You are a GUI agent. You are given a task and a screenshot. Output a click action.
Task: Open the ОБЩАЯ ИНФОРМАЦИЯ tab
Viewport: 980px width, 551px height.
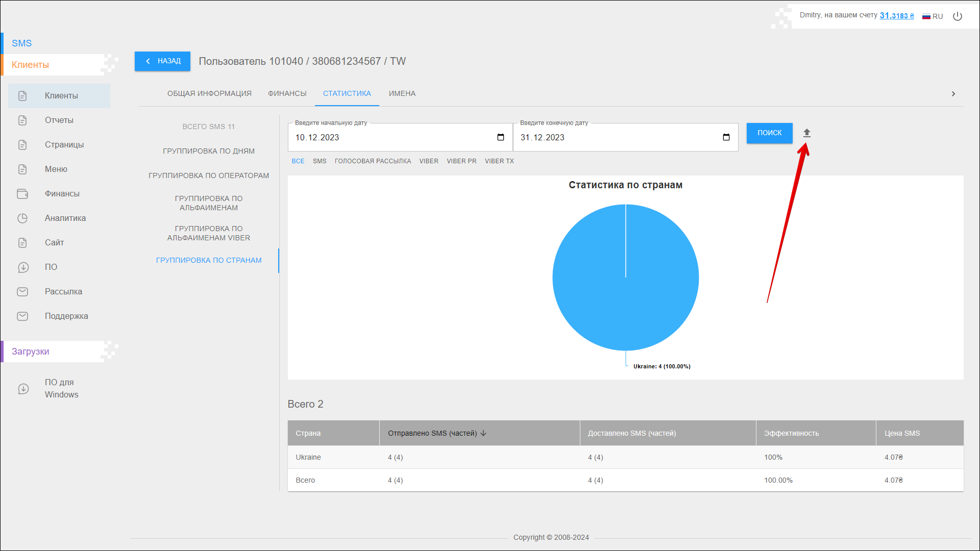(209, 93)
